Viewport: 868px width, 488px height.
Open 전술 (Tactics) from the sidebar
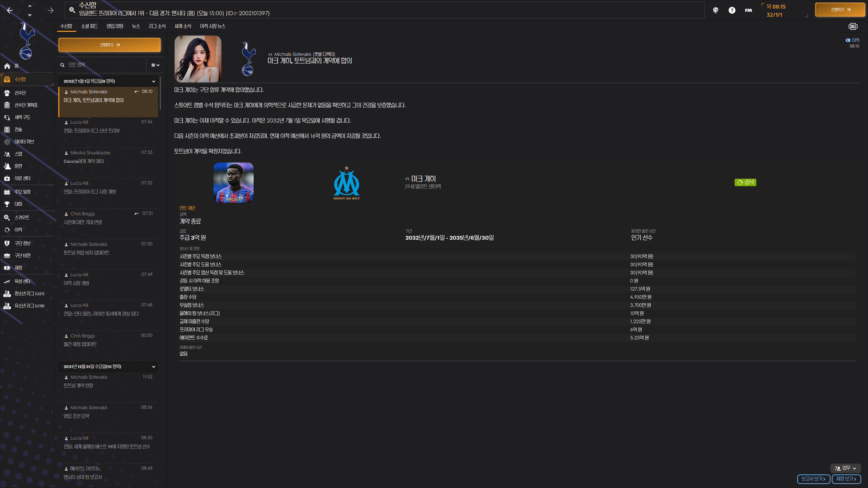[x=18, y=129]
